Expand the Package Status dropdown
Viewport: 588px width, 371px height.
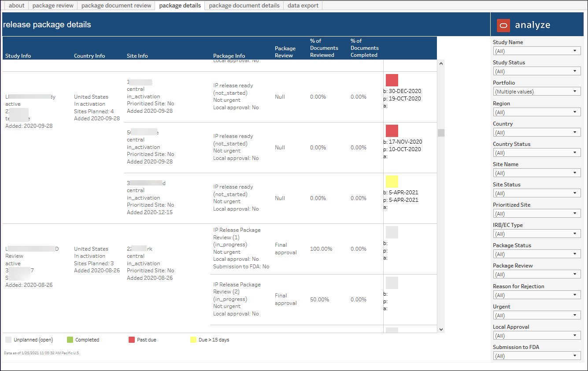(x=537, y=254)
